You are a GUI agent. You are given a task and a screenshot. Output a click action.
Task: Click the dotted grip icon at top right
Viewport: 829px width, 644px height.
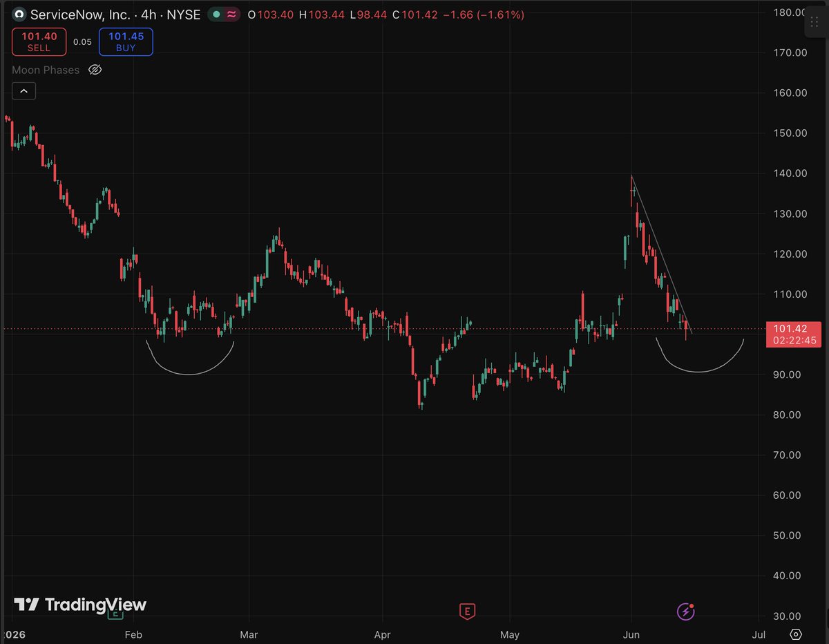tap(814, 21)
